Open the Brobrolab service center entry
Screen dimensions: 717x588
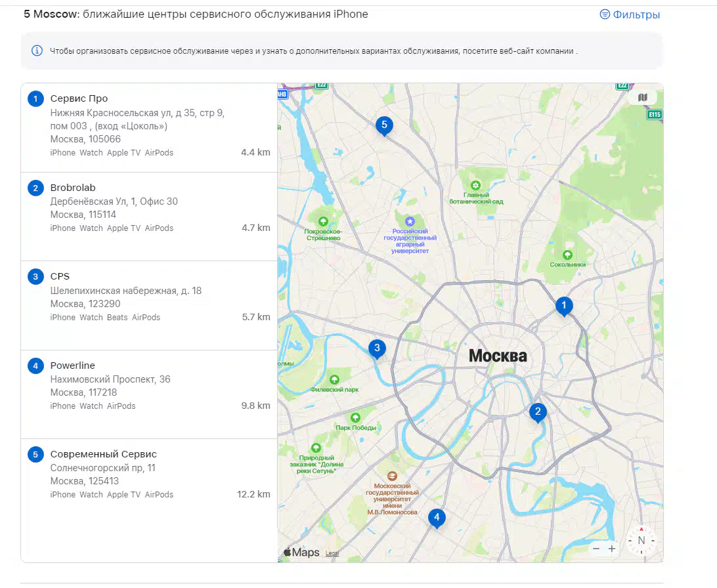coord(149,217)
